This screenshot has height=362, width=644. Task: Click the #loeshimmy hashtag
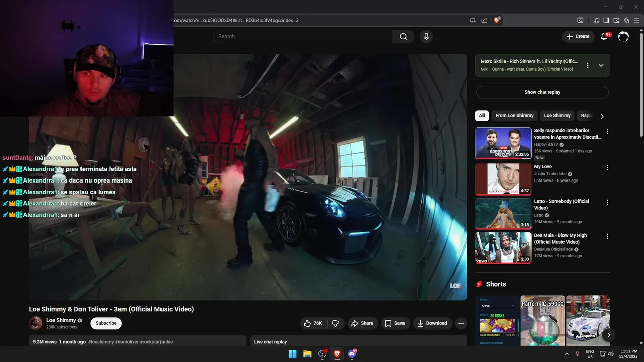coord(101,342)
